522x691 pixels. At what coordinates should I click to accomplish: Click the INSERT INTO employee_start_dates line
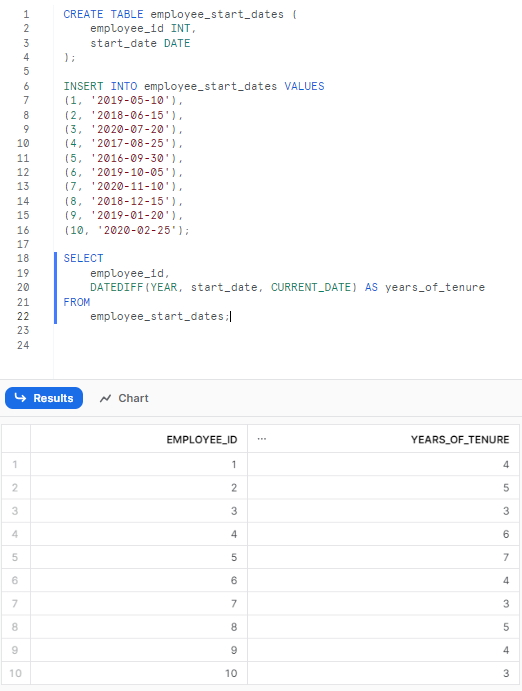pos(194,86)
